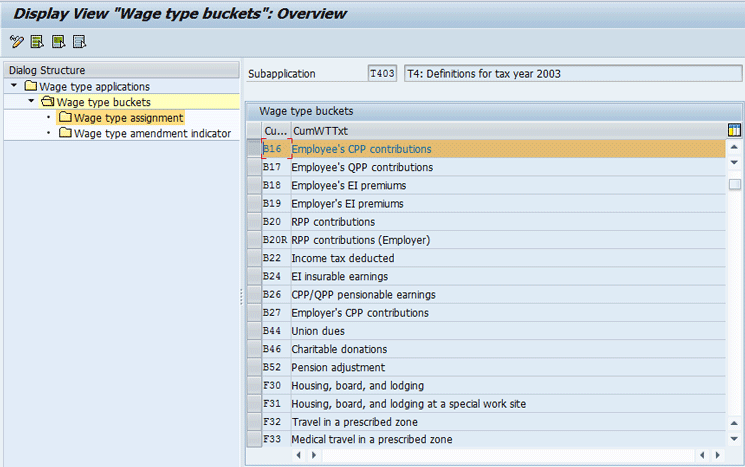Click the Wage type assignment folder icon
Image resolution: width=745 pixels, height=467 pixels.
[66, 118]
